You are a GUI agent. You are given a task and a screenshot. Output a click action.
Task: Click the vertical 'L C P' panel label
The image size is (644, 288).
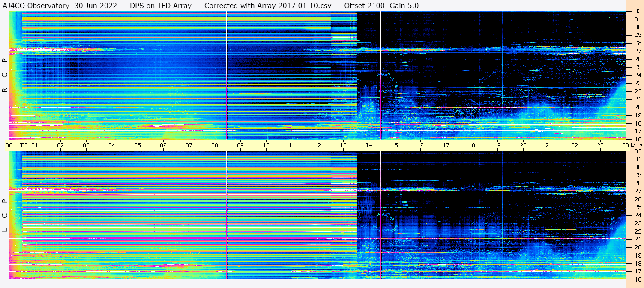tap(5, 216)
